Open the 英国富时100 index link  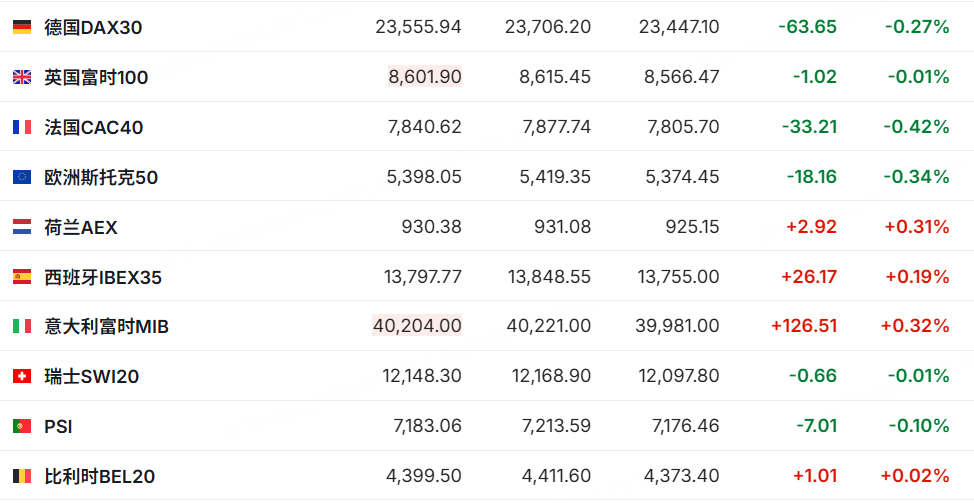point(96,78)
